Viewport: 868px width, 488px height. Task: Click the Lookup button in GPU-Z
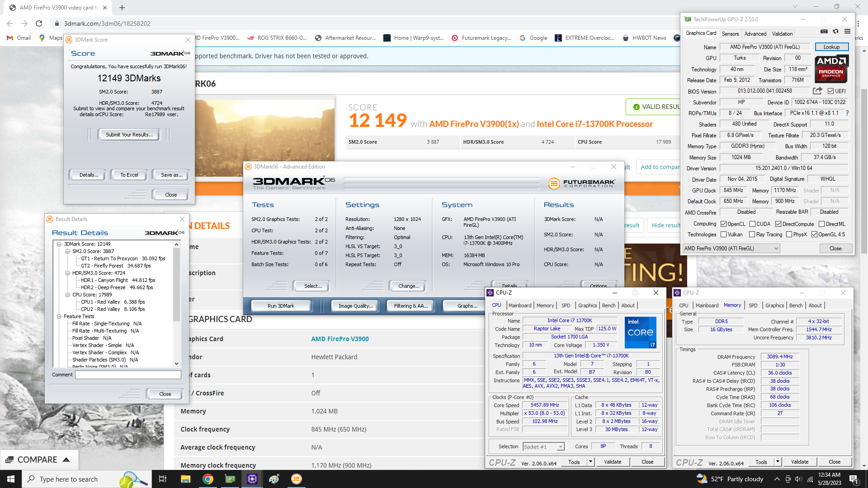[831, 47]
